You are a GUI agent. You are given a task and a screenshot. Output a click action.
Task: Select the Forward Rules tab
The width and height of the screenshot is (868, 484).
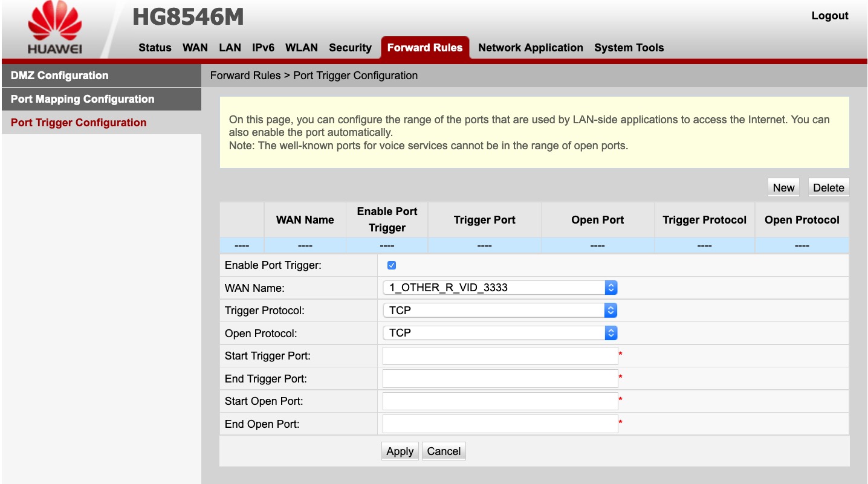(425, 48)
